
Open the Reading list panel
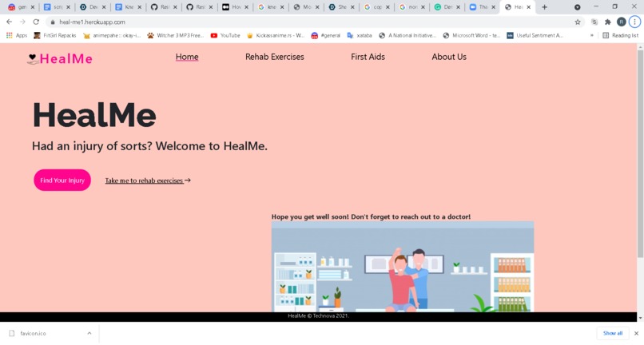[620, 35]
